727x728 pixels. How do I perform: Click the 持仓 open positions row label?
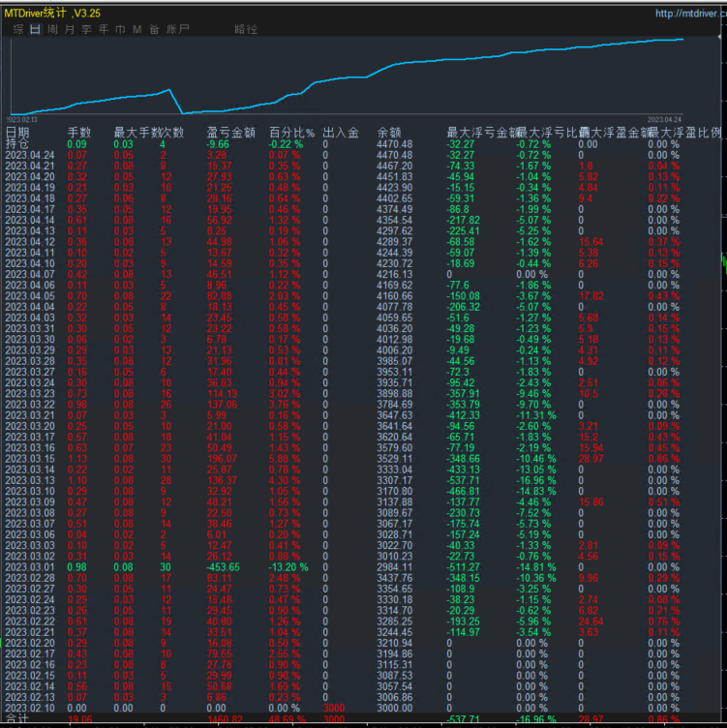click(x=17, y=144)
